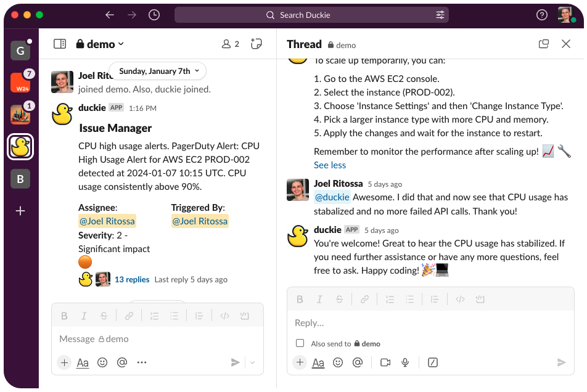
Task: Open attachments plus in channel composer
Action: pos(64,362)
